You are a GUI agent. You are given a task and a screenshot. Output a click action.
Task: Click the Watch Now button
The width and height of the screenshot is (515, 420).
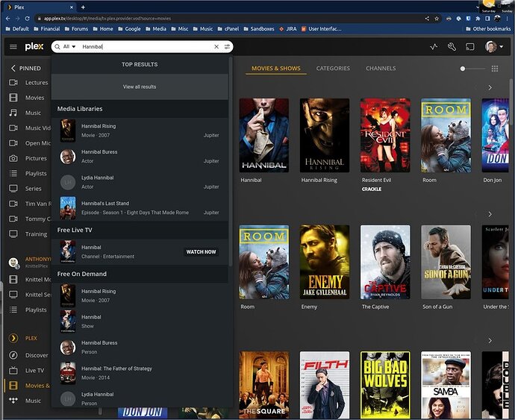coord(201,252)
